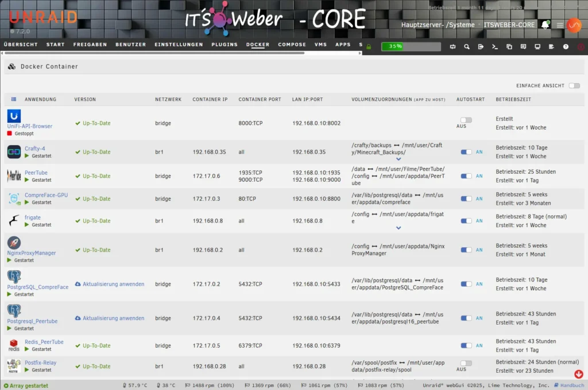Expand Crafty-4 volume mappings chevron
The height and width of the screenshot is (390, 588).
399,159
